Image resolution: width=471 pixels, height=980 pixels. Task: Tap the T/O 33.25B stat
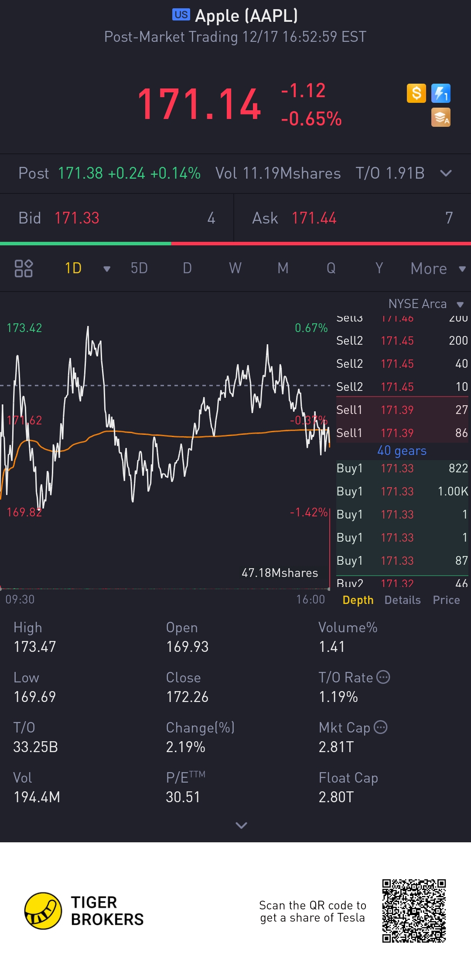coord(36,737)
